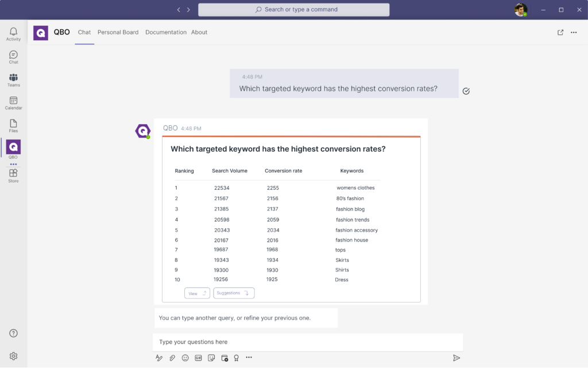
Task: Send the message with the send arrow
Action: click(x=457, y=358)
